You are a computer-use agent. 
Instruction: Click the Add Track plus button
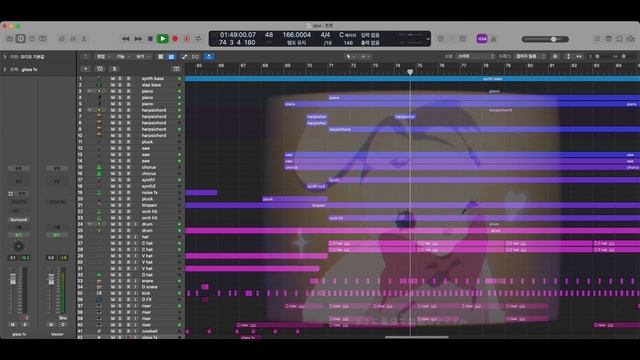[85, 69]
